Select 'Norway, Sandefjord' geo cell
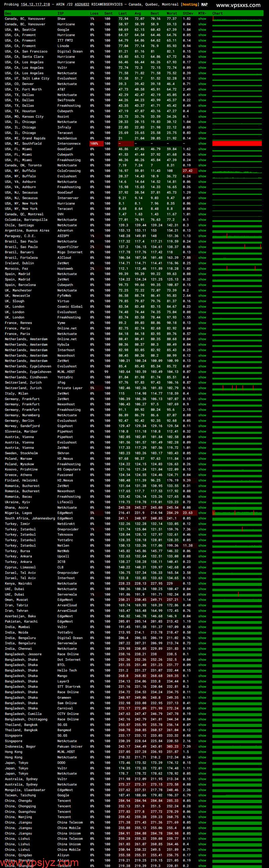269x868 pixels. pyautogui.click(x=22, y=426)
